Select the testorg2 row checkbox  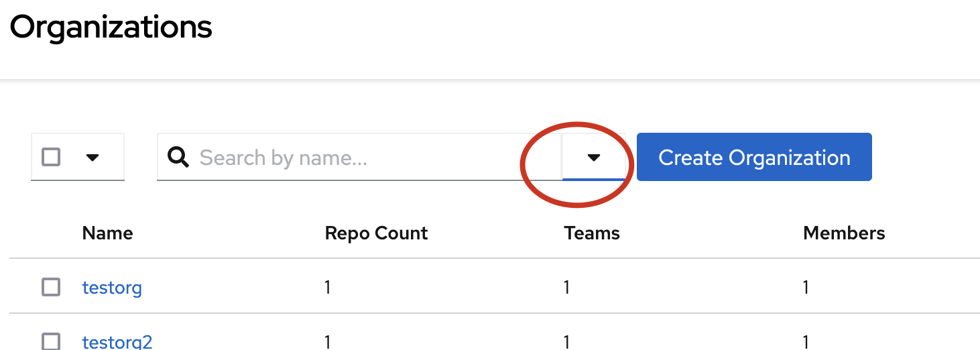coord(51,341)
